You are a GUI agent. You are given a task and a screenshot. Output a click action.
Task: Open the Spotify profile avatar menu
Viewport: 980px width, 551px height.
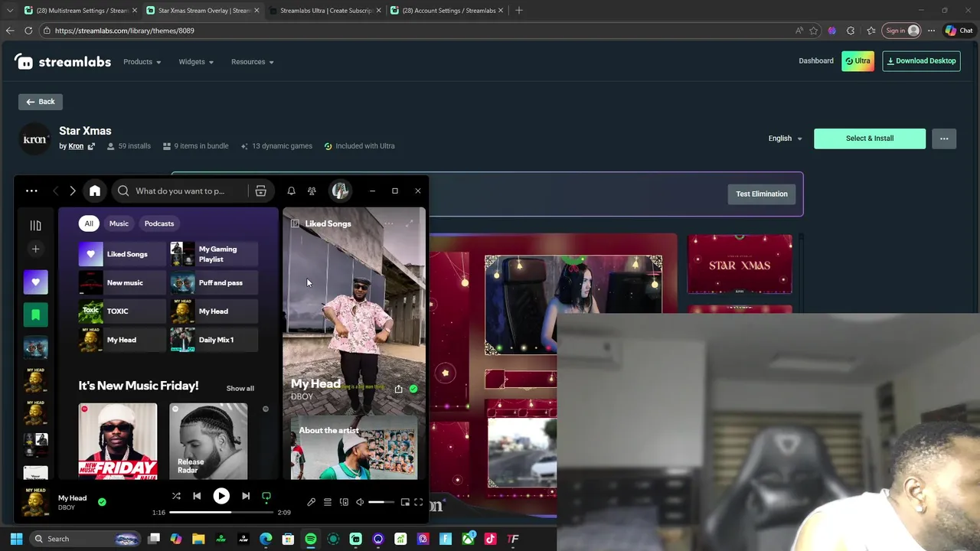[341, 191]
